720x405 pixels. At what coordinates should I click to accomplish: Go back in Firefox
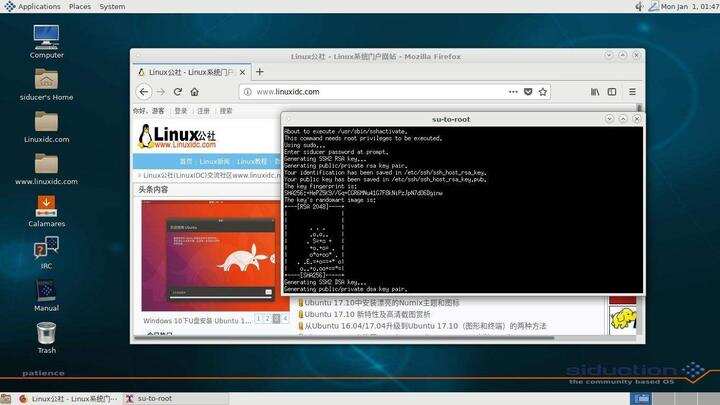click(x=144, y=92)
